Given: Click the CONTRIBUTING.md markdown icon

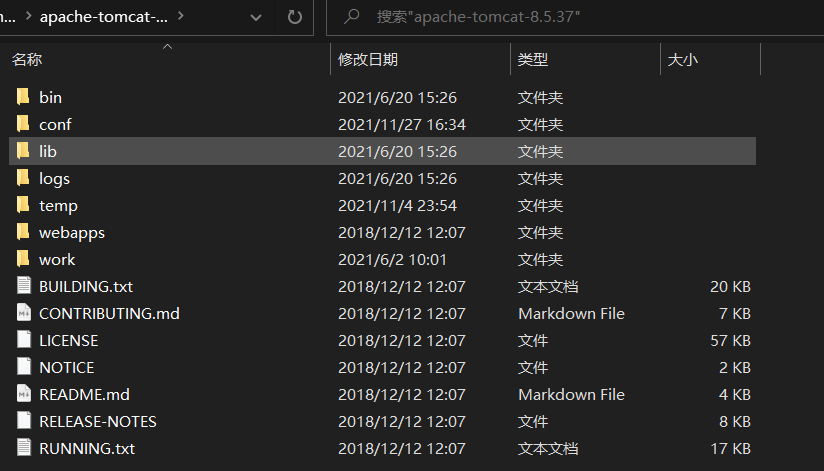Looking at the screenshot, I should coord(24,313).
